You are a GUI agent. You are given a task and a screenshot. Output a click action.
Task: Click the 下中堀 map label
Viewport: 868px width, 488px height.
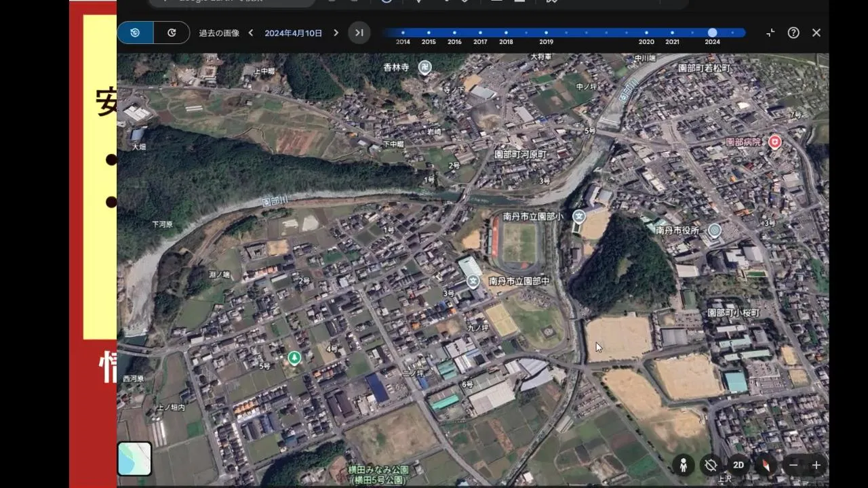pos(393,144)
